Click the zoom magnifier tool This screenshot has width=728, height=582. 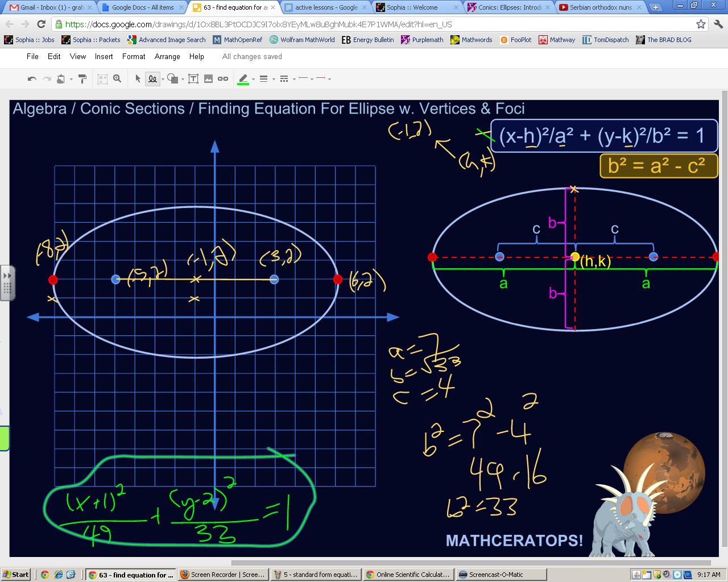click(117, 79)
